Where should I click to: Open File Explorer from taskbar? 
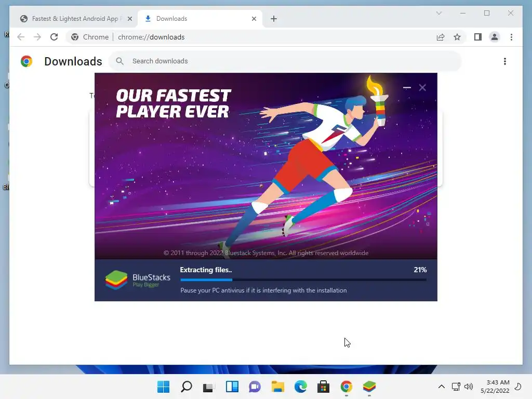click(x=277, y=387)
